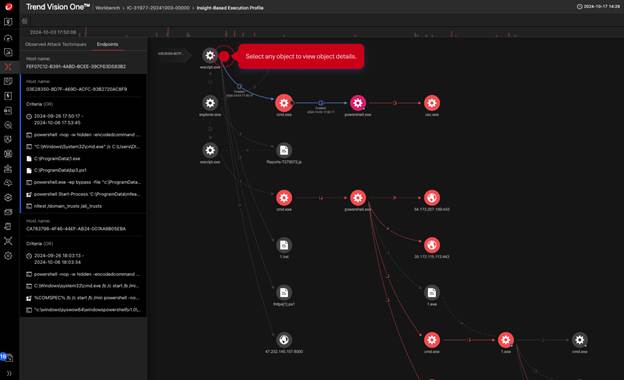Click the powershell.exe -ep bypass criteria row
The width and height of the screenshot is (624, 380).
click(84, 182)
